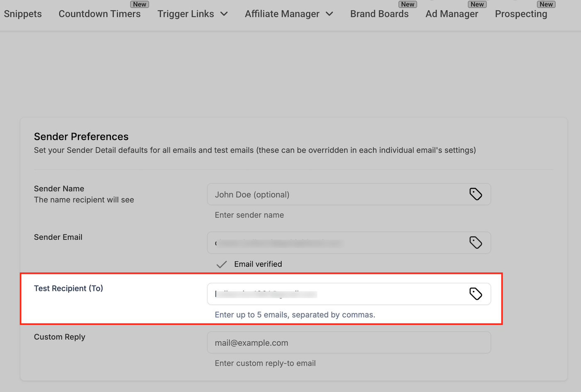Select the Prospecting tab
The height and width of the screenshot is (392, 581).
click(521, 14)
